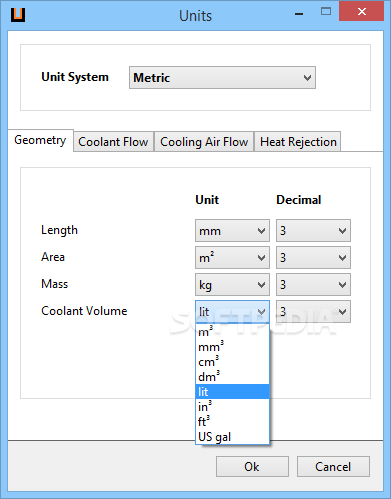Viewport: 391px width, 499px height.
Task: Open the Length unit dropdown
Action: point(232,230)
